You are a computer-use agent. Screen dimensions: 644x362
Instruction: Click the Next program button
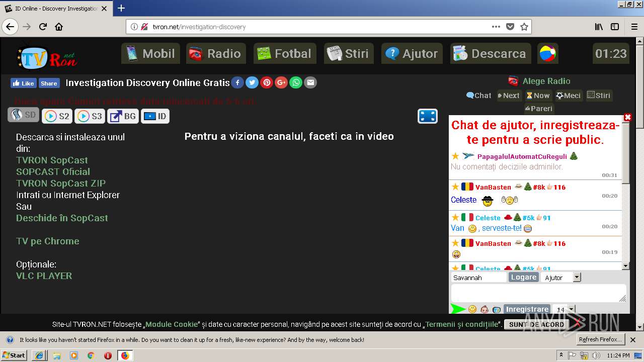pyautogui.click(x=509, y=96)
